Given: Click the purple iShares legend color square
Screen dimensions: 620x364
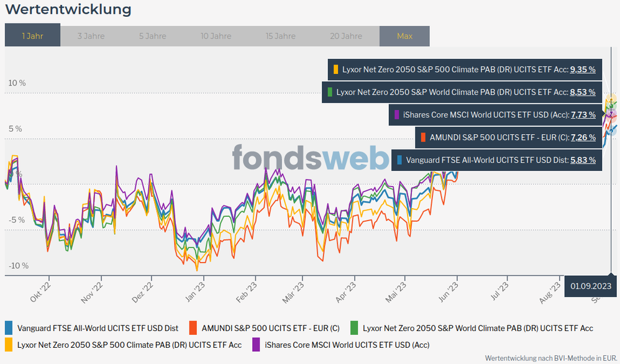Looking at the screenshot, I should click(257, 344).
